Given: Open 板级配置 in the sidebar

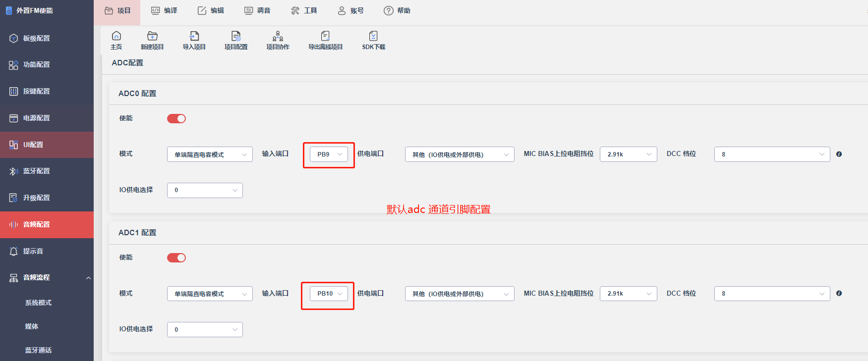Looking at the screenshot, I should pyautogui.click(x=47, y=38).
